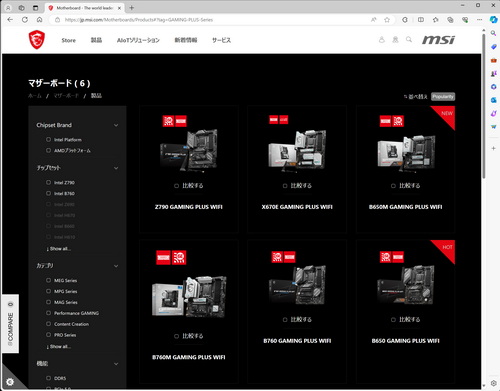
Task: Check the MPG Series category filter
Action: pyautogui.click(x=48, y=291)
